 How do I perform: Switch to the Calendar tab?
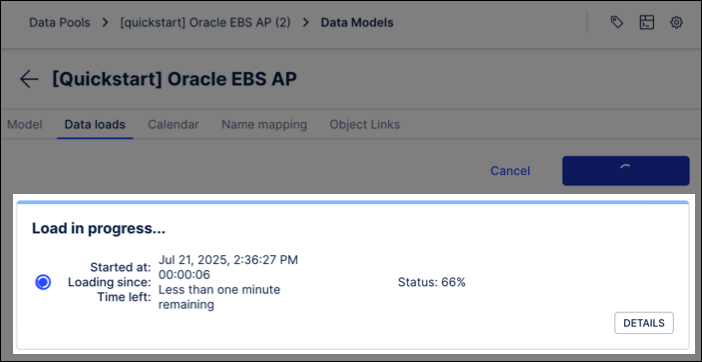coord(173,124)
